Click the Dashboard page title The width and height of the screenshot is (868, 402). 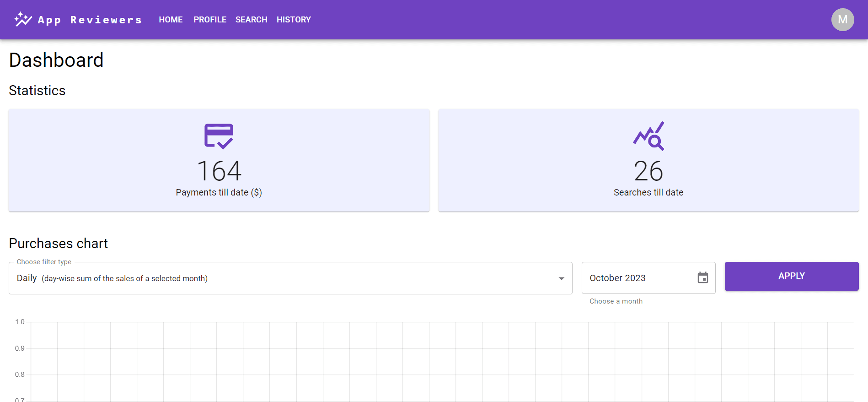56,60
